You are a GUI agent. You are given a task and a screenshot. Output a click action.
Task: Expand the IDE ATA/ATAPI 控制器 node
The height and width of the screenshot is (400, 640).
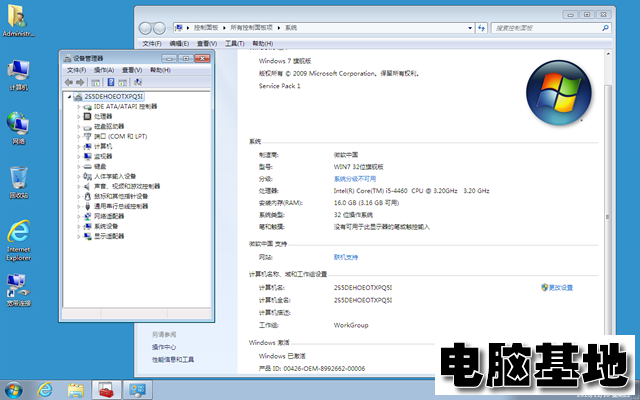(x=79, y=107)
